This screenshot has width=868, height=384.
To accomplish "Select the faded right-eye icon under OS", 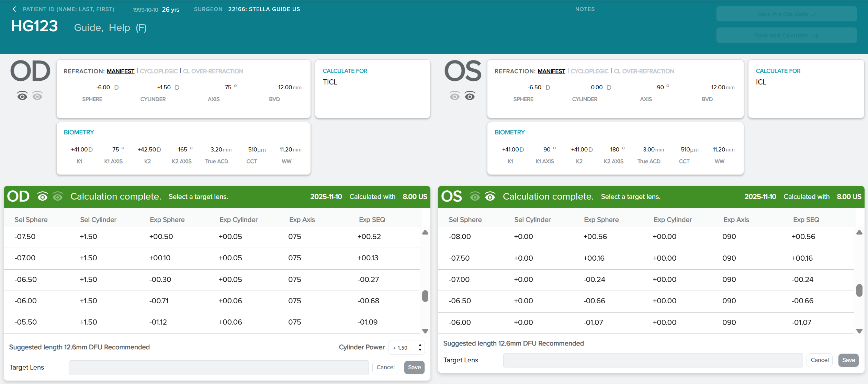I will tap(454, 96).
